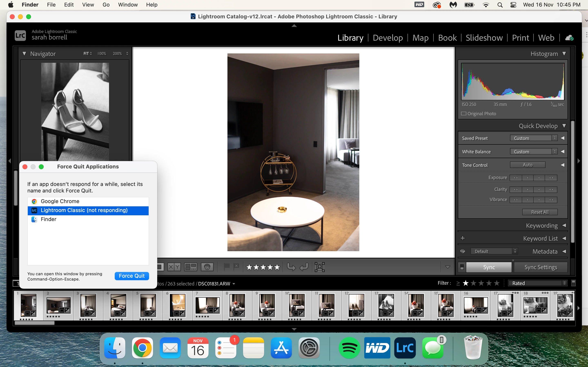Toggle filters switch at filmstrip right end
Screen dimensions: 588x367
pyautogui.click(x=574, y=283)
